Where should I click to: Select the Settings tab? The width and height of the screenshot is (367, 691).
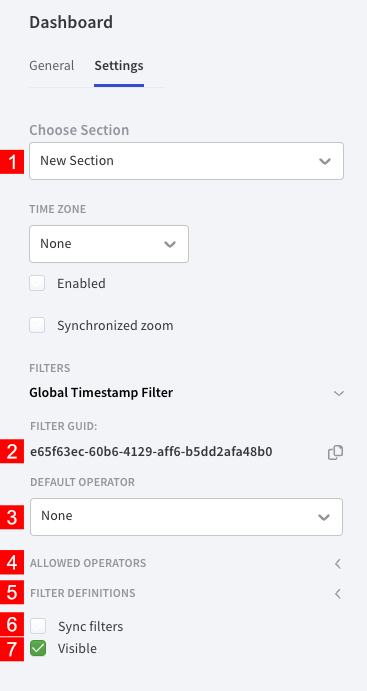(119, 66)
